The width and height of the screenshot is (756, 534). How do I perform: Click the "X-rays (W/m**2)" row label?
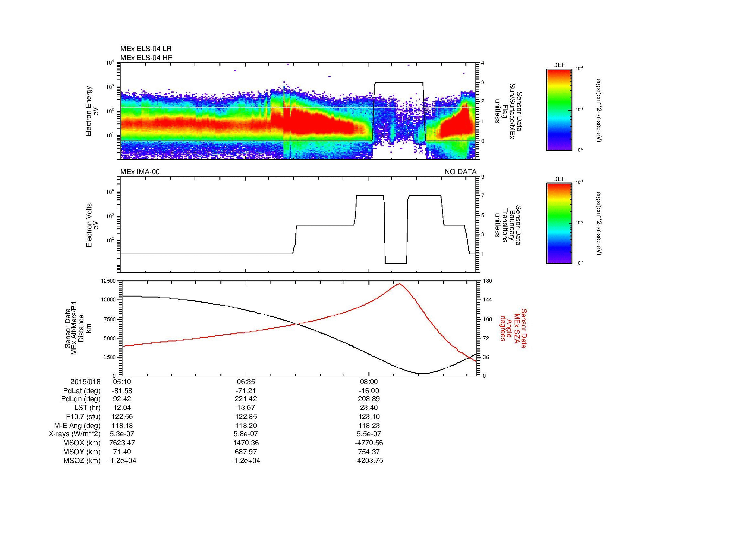[x=75, y=434]
